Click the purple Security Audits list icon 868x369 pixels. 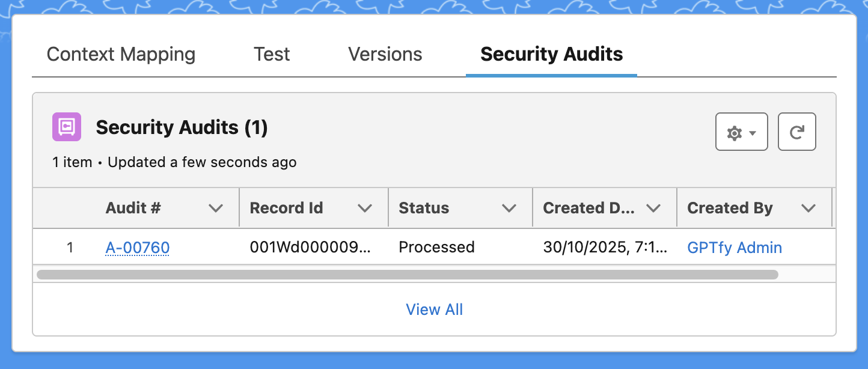point(66,127)
